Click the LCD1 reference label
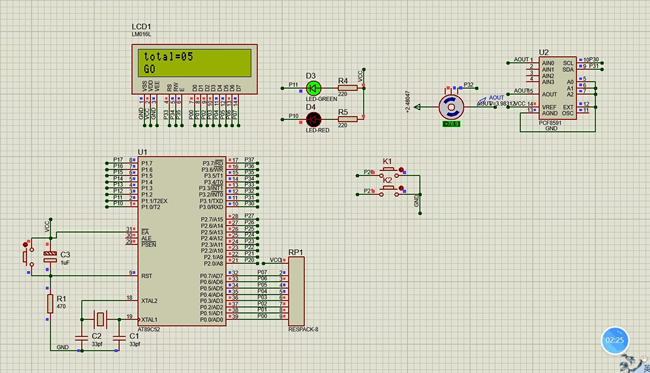Screen dimensions: 650x373 point(141,27)
